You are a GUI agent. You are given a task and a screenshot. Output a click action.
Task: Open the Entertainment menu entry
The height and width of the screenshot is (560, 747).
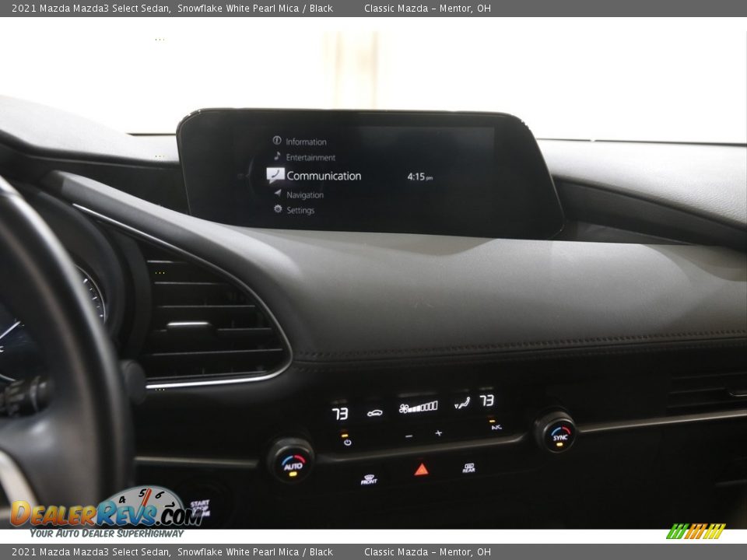[310, 157]
